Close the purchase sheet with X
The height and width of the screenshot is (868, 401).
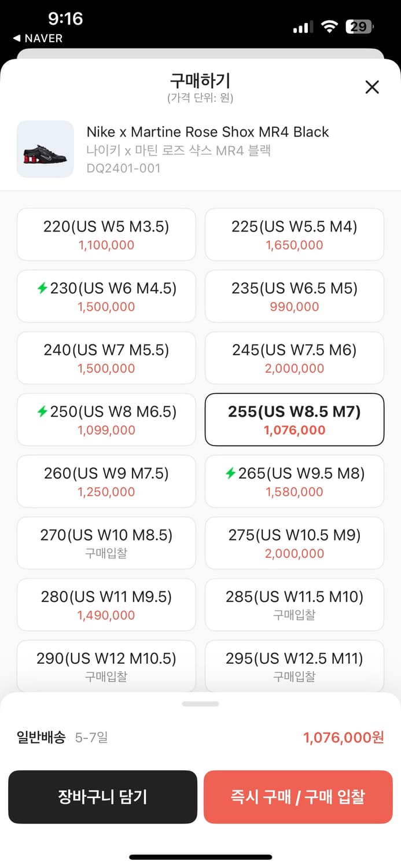tap(372, 87)
